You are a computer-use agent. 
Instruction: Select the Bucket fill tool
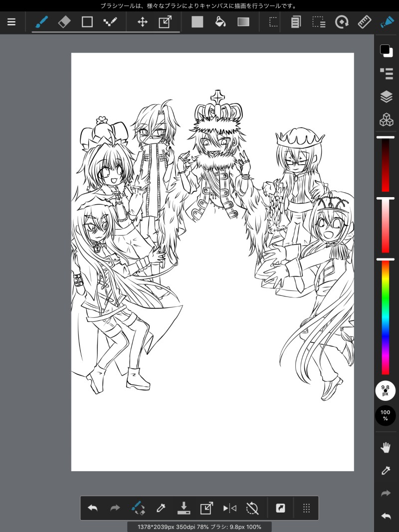[x=220, y=22]
